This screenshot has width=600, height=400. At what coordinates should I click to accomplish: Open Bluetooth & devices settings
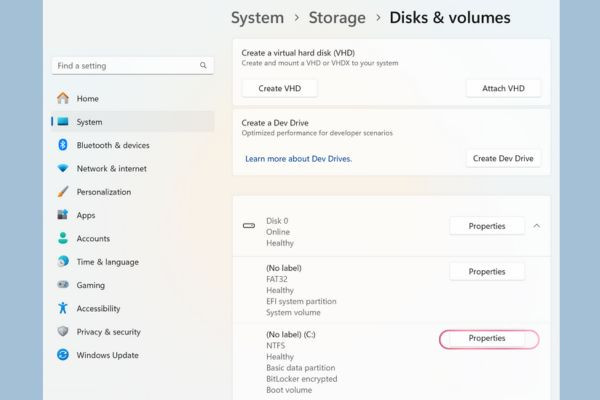(x=132, y=145)
